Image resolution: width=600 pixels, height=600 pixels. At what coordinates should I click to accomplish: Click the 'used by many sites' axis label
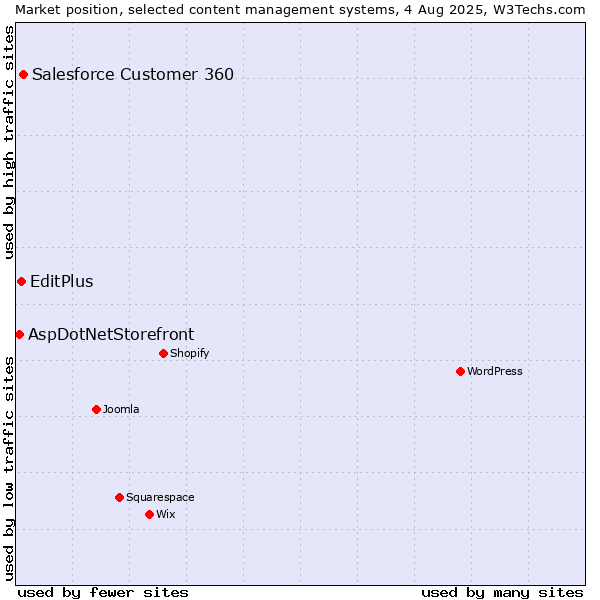tap(502, 593)
